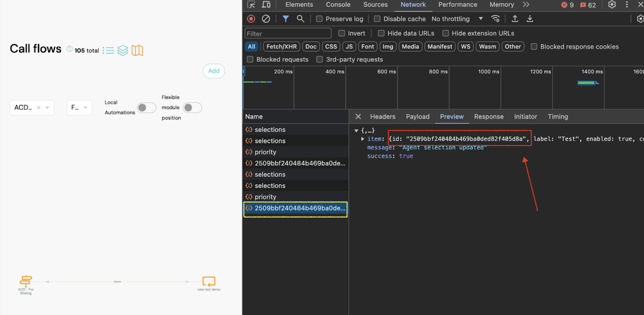Filter requests by WS
Screen dimensions: 644x315
(465, 47)
